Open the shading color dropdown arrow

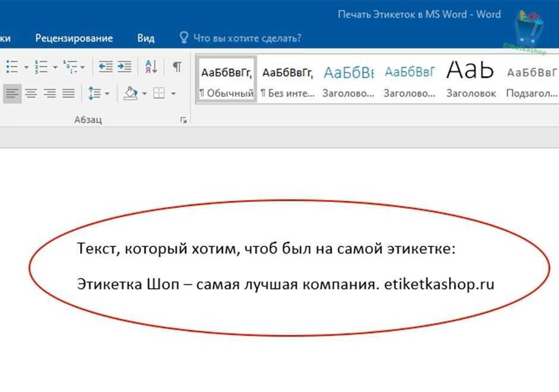click(145, 94)
